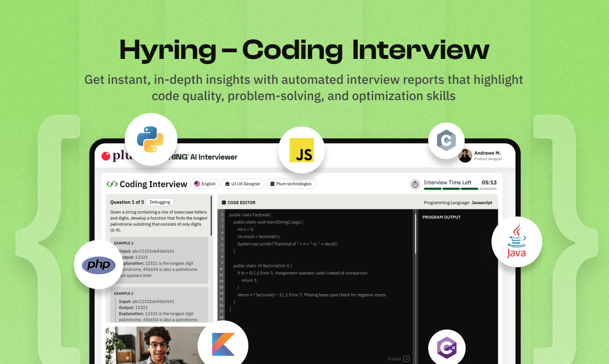Click the Java language icon
609x364 pixels.
point(517,241)
